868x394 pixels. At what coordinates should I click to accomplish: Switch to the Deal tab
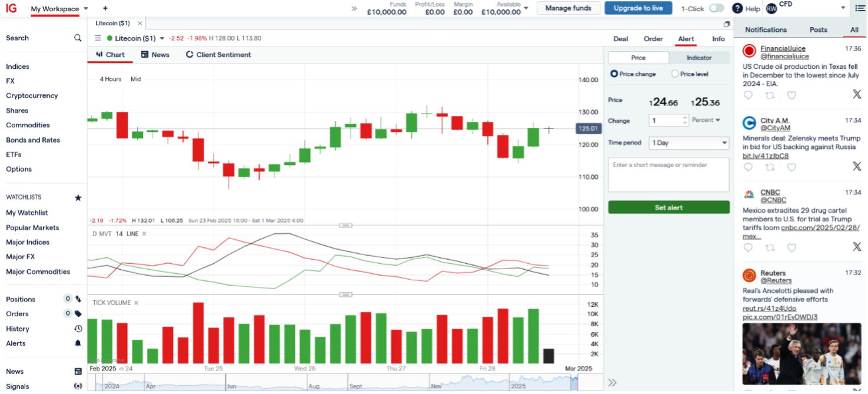(621, 39)
